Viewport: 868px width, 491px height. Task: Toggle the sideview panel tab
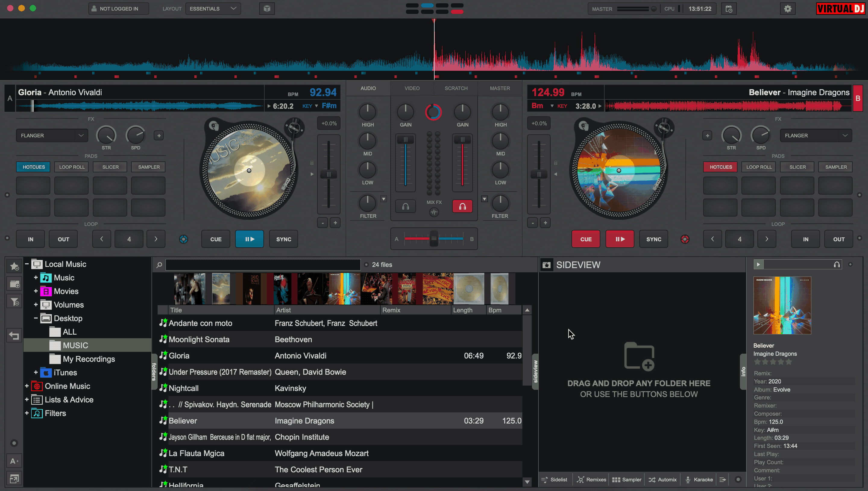pos(535,371)
